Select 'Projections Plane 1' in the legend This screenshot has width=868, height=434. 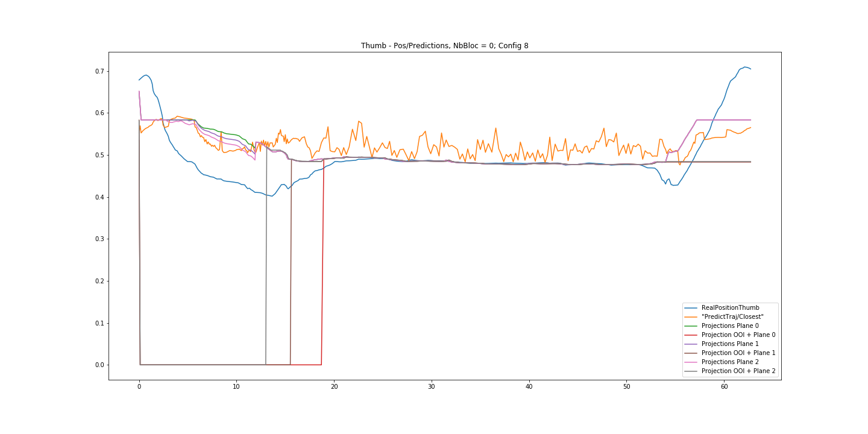pos(730,344)
